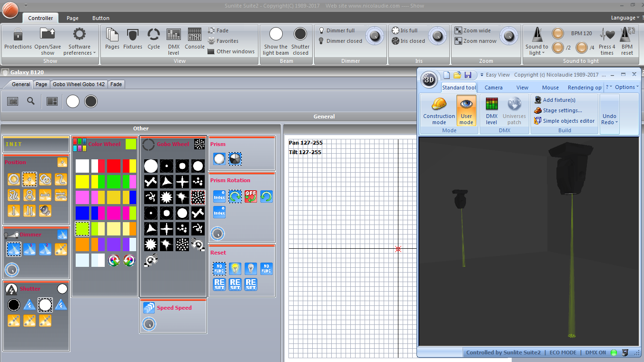The height and width of the screenshot is (362, 644).
Task: Open the Language dropdown
Action: [624, 18]
